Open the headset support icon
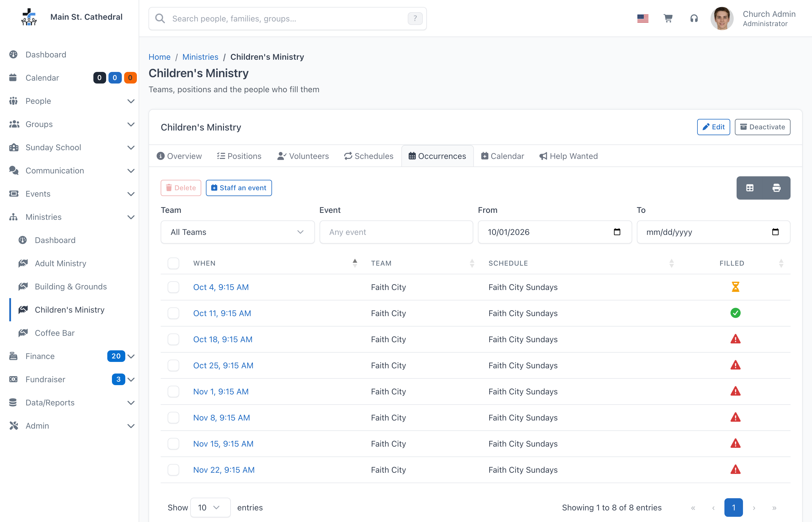The width and height of the screenshot is (812, 522). [694, 18]
